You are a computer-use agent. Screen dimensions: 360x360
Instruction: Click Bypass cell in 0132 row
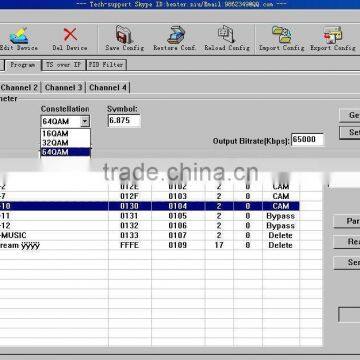(x=281, y=226)
